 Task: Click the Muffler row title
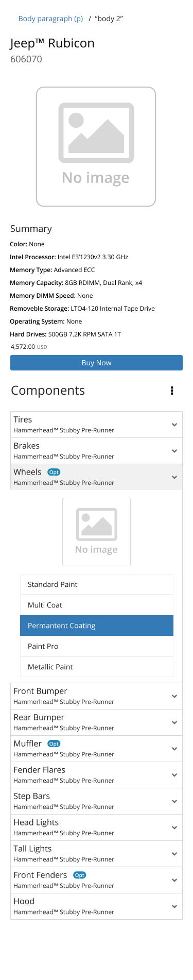click(27, 744)
